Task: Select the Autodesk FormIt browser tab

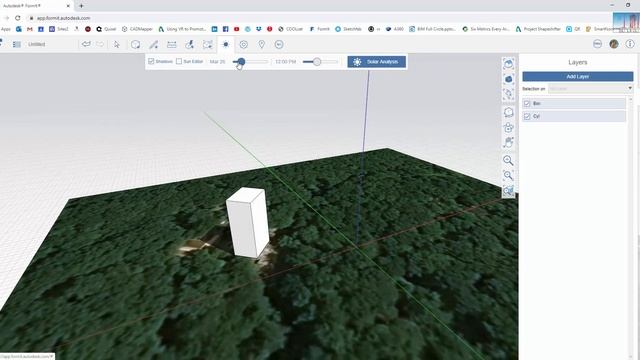Action: click(36, 6)
